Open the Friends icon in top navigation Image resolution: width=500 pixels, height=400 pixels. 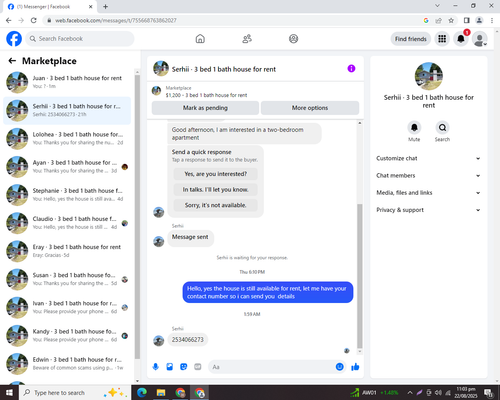(247, 39)
